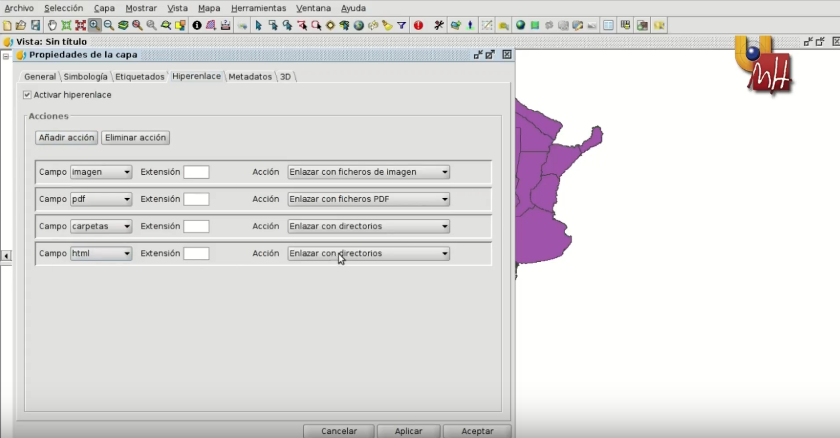The height and width of the screenshot is (438, 840).
Task: Switch to the Simbología tab
Action: click(x=85, y=77)
